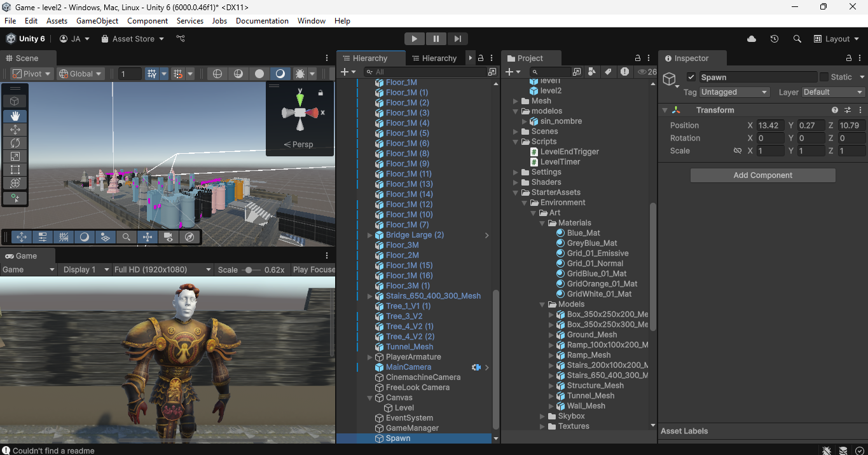Select the Hand view tool in Scene
This screenshot has width=868, height=455.
pyautogui.click(x=15, y=116)
